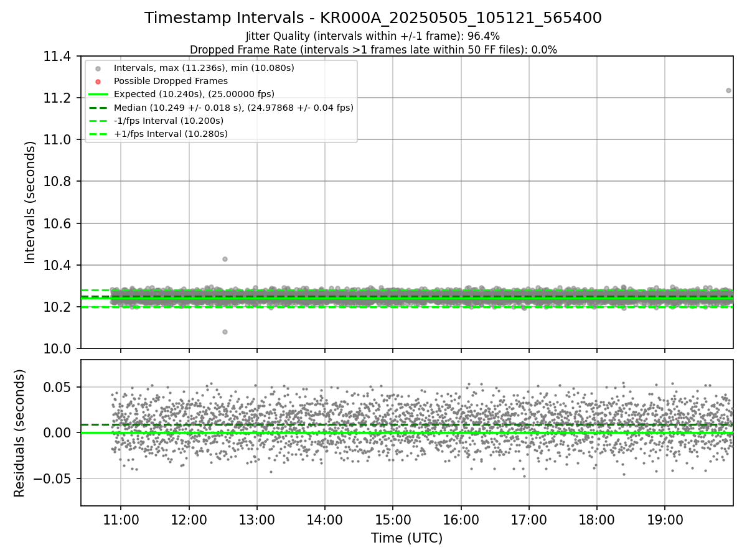This screenshot has width=747, height=560.
Task: Click the -1/fps Interval (10.200s) legend entry
Action: coord(169,121)
